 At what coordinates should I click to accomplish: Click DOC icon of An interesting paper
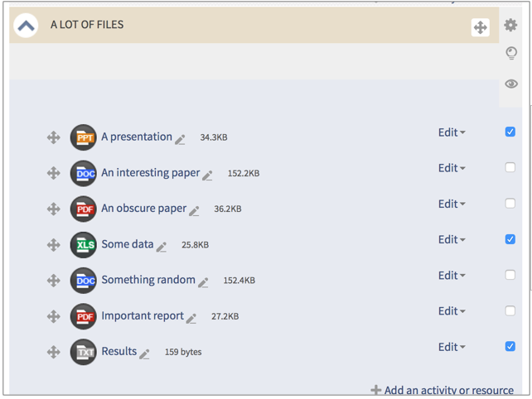(84, 173)
